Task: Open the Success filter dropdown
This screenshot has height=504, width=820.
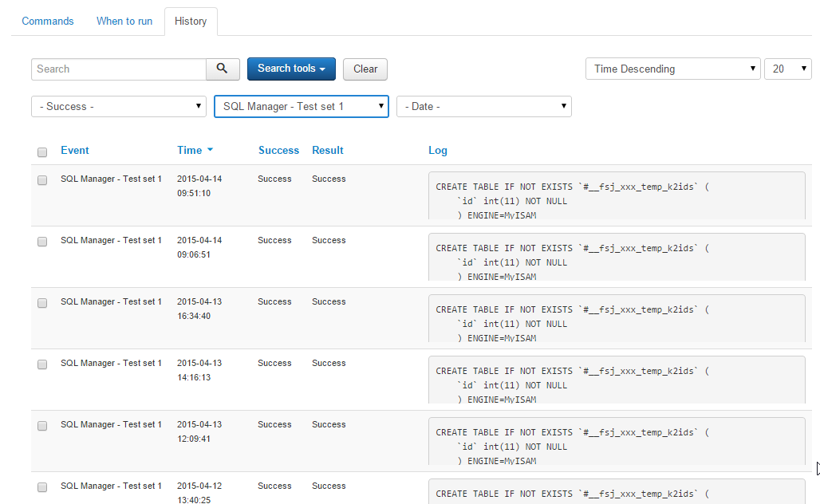Action: pyautogui.click(x=119, y=107)
